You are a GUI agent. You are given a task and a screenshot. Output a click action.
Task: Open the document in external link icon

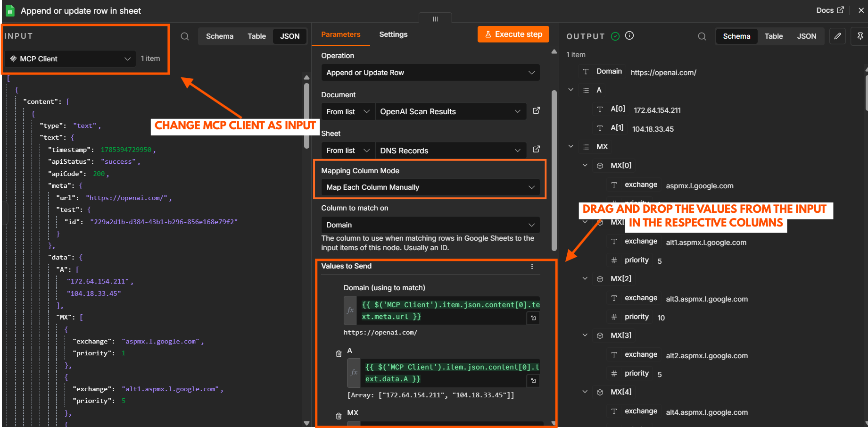pyautogui.click(x=536, y=110)
